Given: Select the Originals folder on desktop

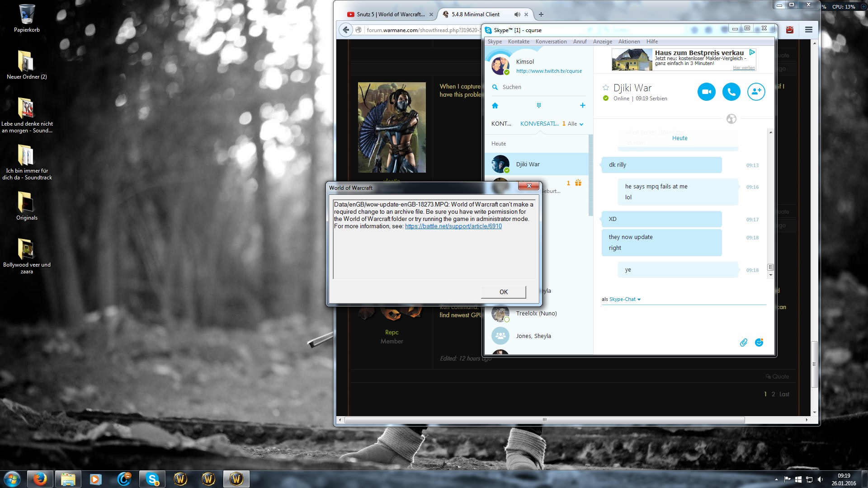Looking at the screenshot, I should click(x=27, y=206).
